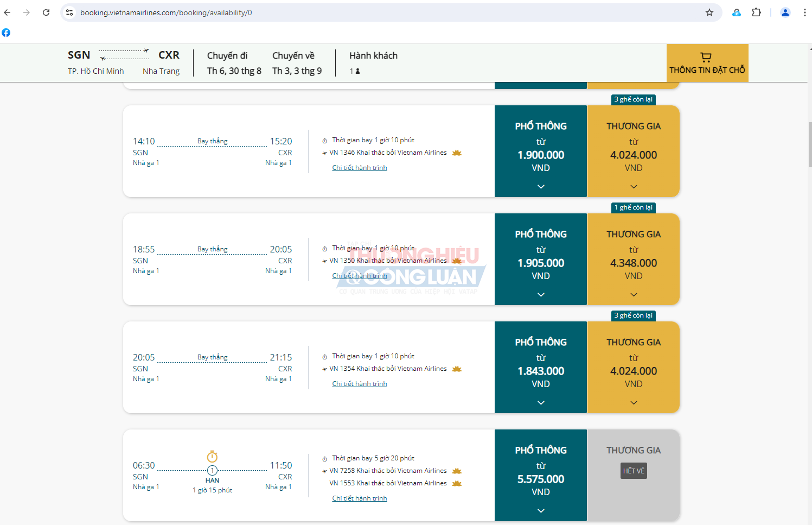Open Chi tiết hành trình for VN 1346
Screen dimensions: 812x525
point(360,168)
